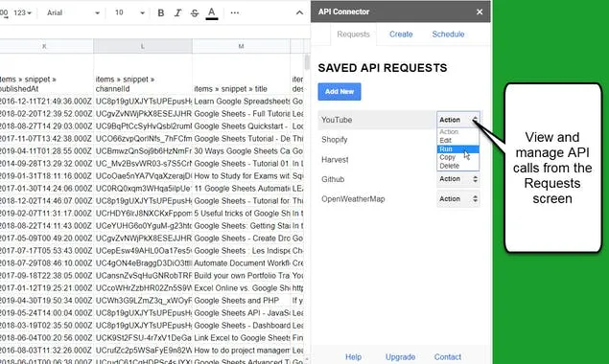Select column L header
609x364 pixels.
(143, 46)
